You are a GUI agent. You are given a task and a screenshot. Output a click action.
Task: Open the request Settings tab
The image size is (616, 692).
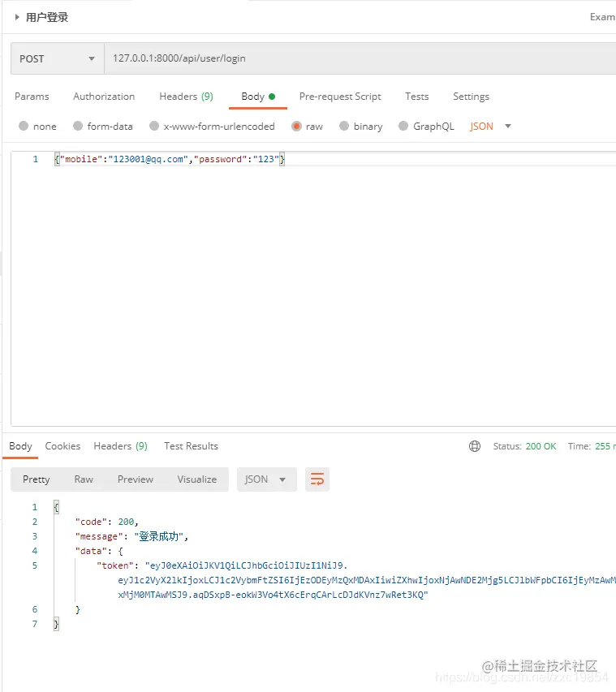click(x=471, y=97)
